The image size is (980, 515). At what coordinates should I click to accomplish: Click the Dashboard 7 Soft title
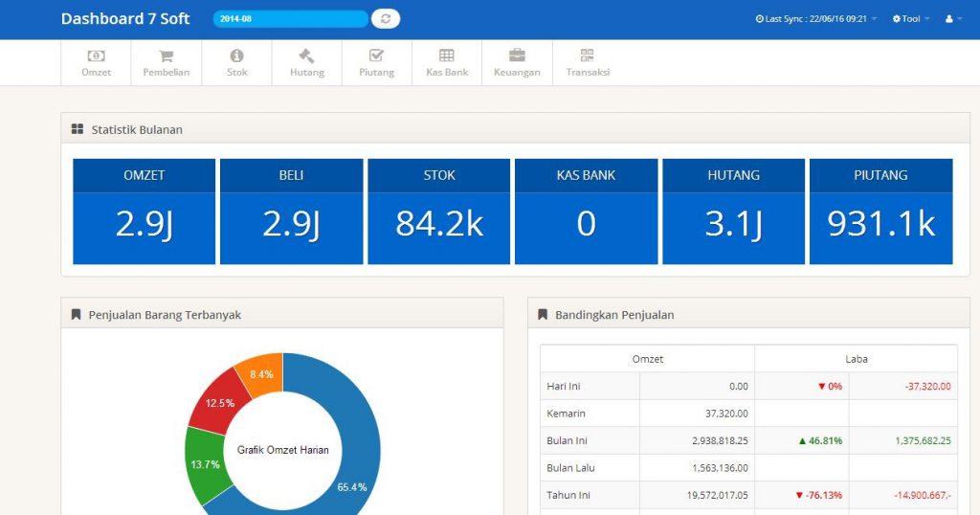(x=125, y=19)
